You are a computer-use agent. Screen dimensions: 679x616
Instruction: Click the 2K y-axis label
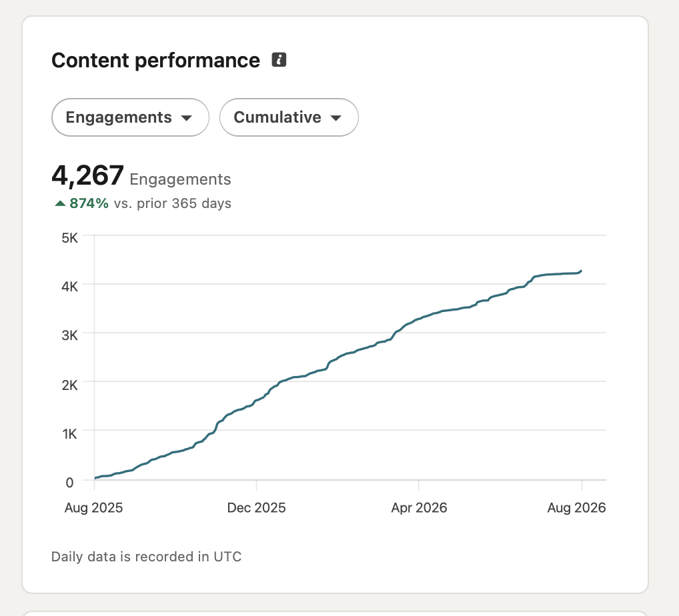70,385
